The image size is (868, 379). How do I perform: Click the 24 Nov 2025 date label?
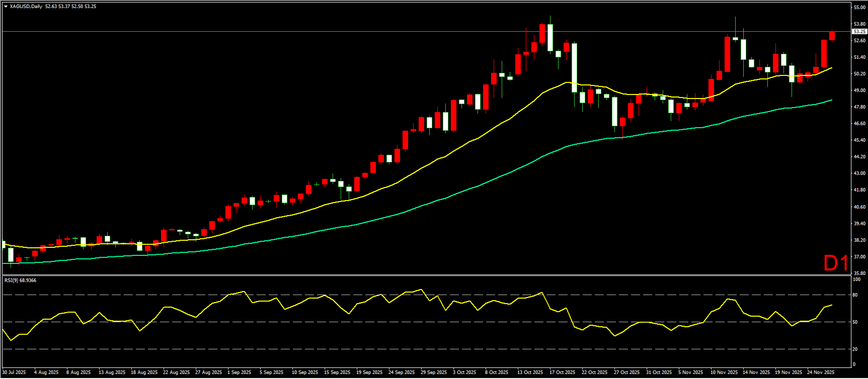[820, 372]
